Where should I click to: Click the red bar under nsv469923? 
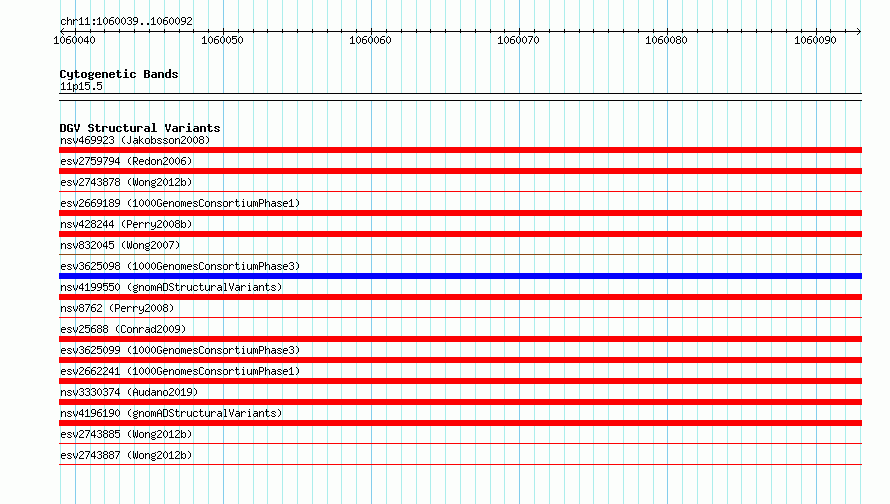click(460, 150)
